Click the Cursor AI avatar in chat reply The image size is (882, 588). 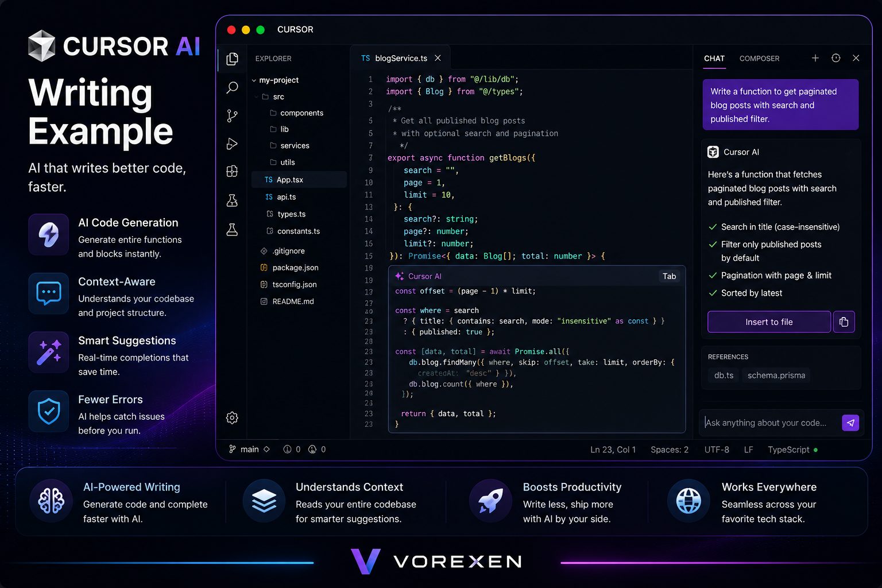coord(713,152)
